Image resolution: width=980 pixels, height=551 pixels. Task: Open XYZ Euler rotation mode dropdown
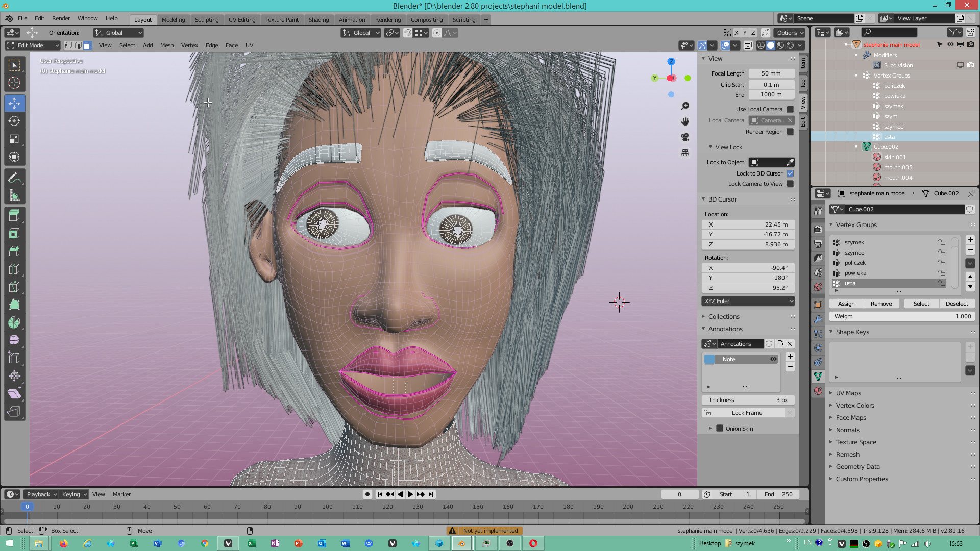(x=748, y=301)
